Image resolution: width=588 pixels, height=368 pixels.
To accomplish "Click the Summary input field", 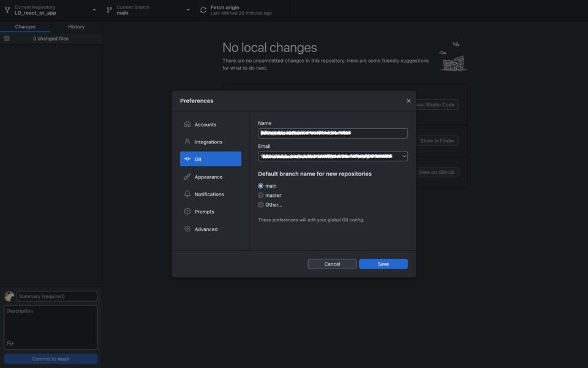I will point(56,296).
